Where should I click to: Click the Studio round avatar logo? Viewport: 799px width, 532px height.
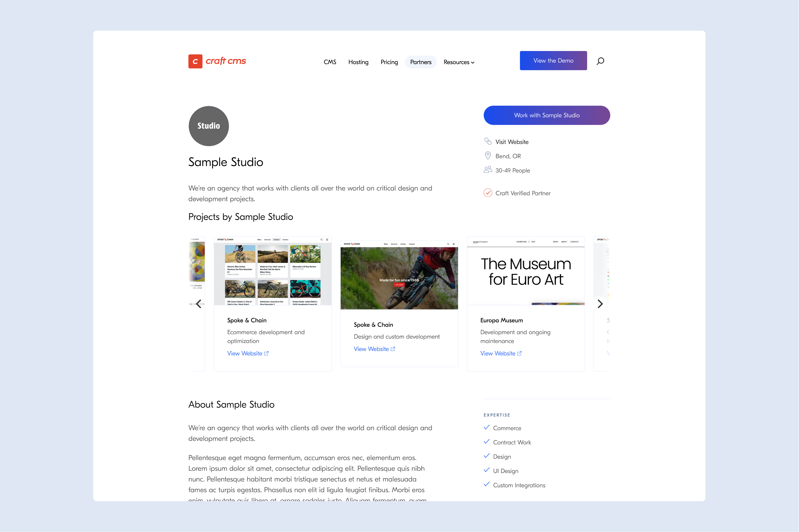click(x=208, y=126)
